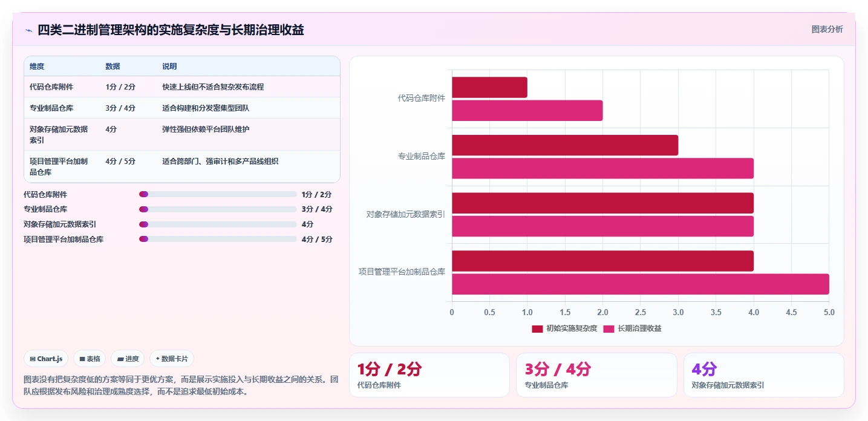The image size is (868, 421).
Task: Click the 专业制品仓库 长期治理收益 bar in the chart
Action: click(x=602, y=168)
